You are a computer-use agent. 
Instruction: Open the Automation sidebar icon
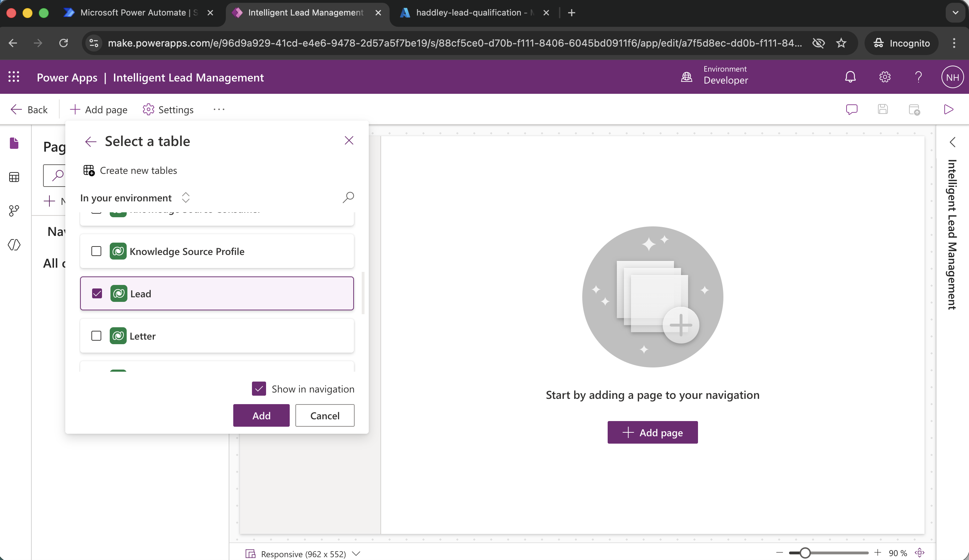tap(14, 210)
